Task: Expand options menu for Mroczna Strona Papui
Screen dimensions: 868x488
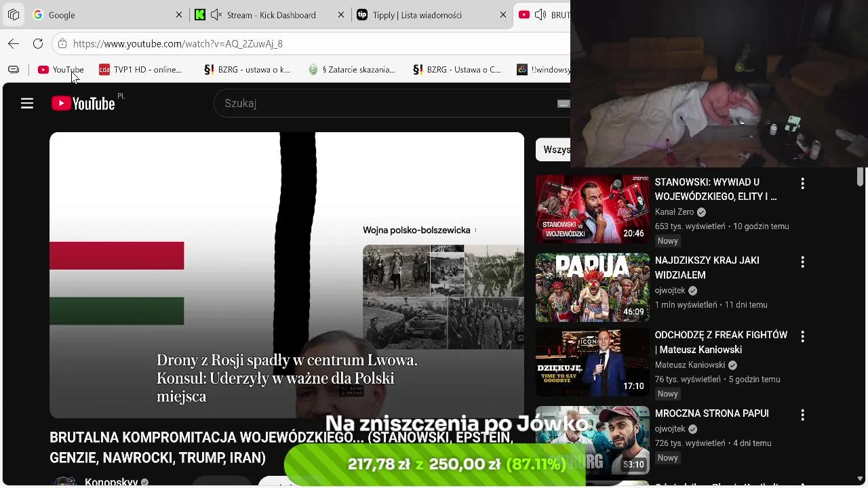Action: click(802, 415)
